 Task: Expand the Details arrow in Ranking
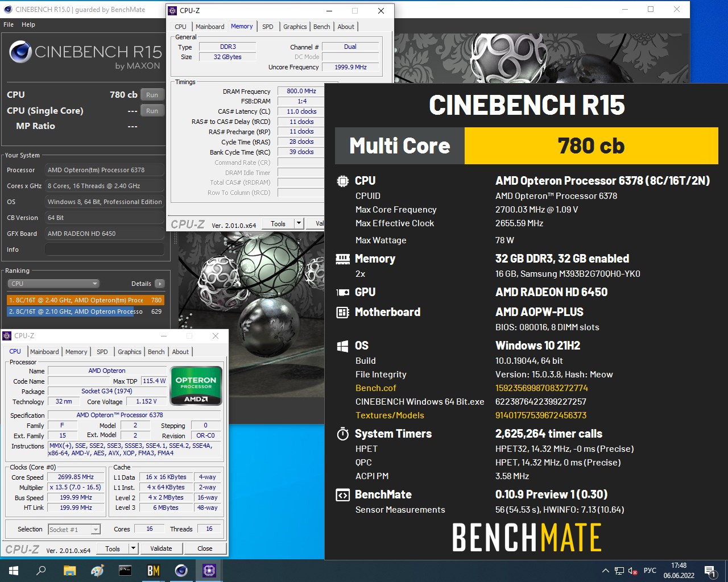click(x=160, y=284)
